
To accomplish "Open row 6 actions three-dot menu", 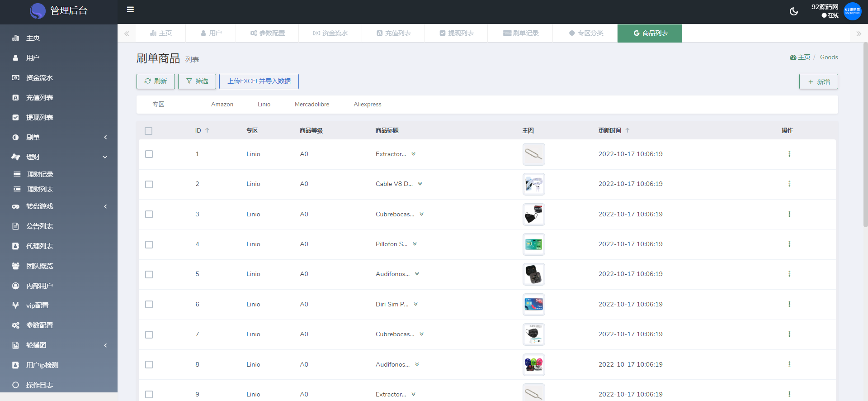I will click(789, 304).
